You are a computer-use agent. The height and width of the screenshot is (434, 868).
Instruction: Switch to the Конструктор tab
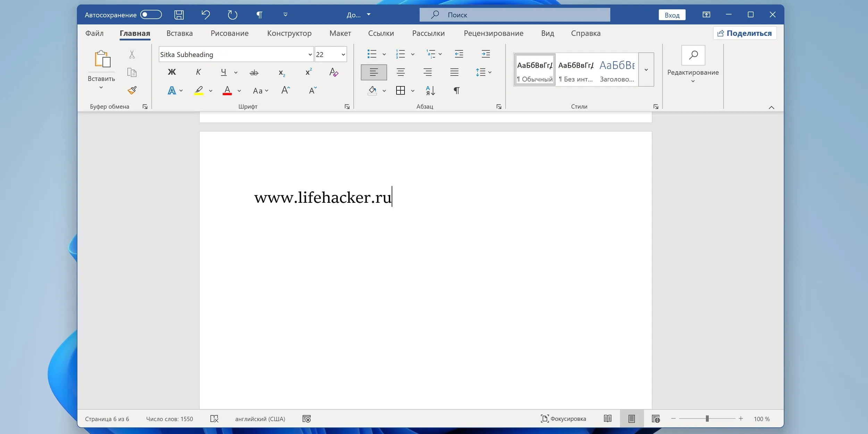click(x=289, y=33)
